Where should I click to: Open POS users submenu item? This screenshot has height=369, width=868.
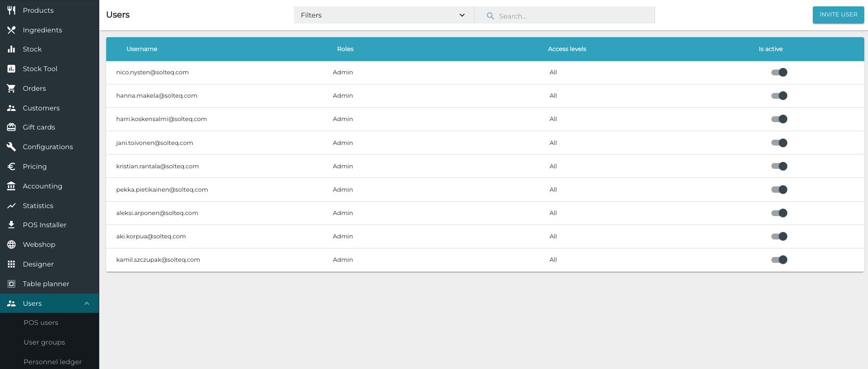(x=41, y=323)
